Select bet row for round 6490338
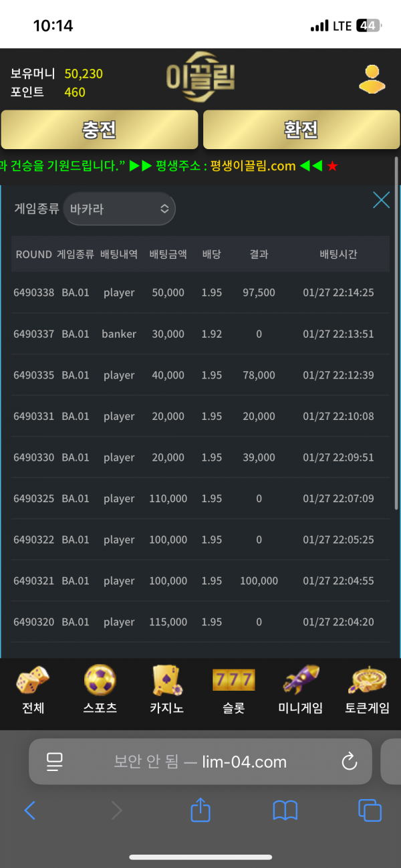Image resolution: width=401 pixels, height=868 pixels. (x=200, y=292)
